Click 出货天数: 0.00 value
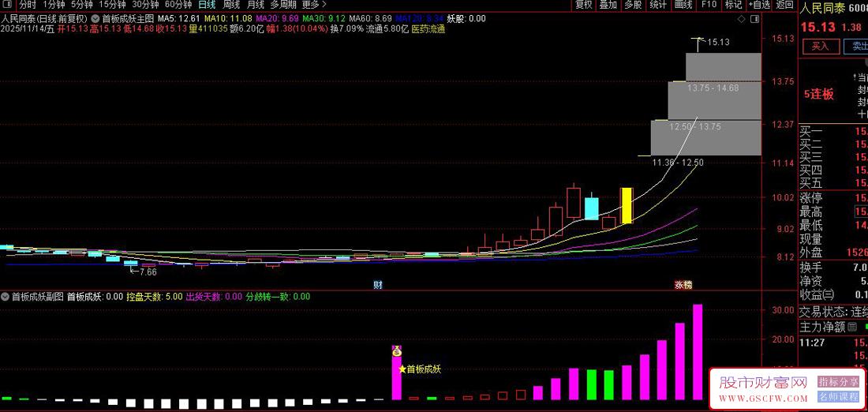 click(214, 297)
